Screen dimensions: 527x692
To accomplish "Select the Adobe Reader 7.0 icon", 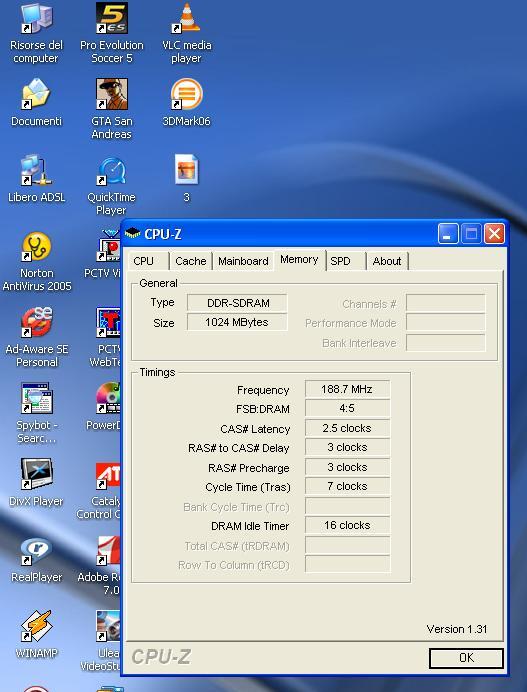I will pos(108,552).
